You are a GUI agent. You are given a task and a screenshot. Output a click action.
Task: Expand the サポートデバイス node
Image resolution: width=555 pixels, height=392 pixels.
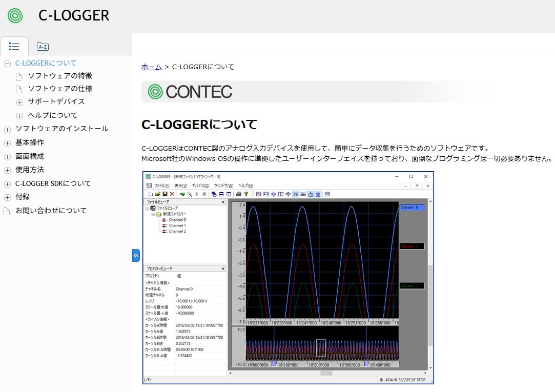click(x=19, y=102)
